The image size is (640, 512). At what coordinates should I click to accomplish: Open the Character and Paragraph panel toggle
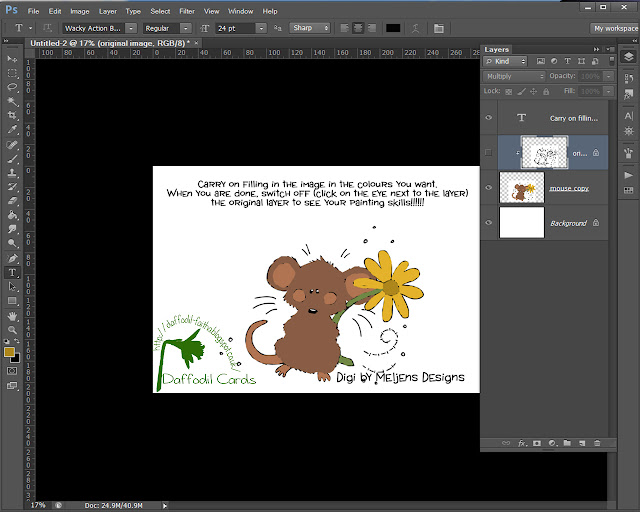439,28
